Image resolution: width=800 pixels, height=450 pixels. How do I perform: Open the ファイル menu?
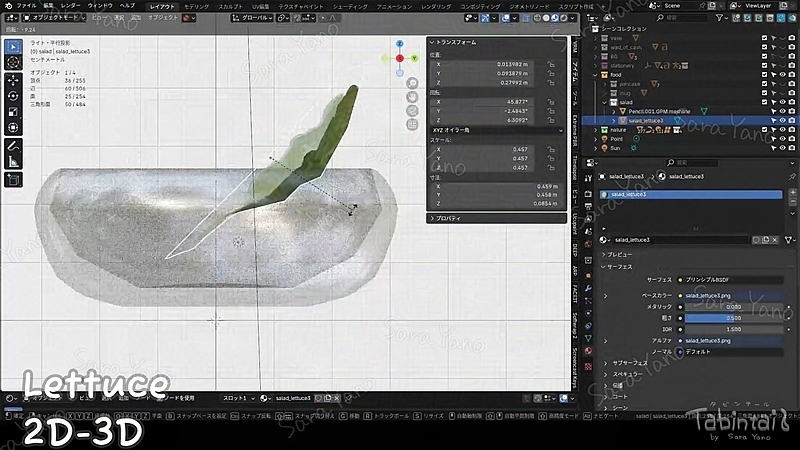(27, 6)
